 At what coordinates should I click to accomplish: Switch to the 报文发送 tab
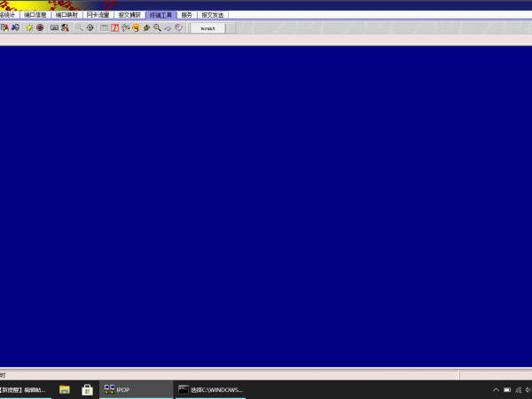pos(213,15)
